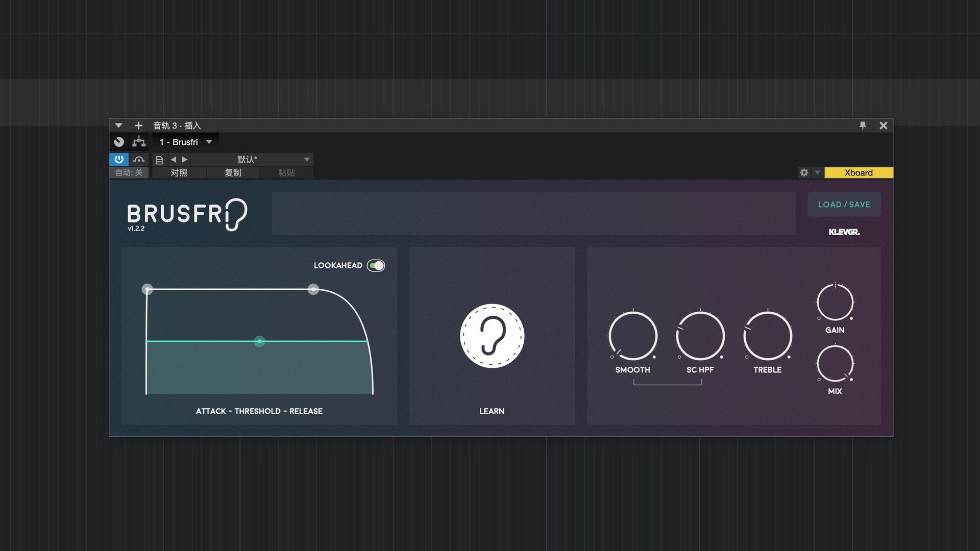The height and width of the screenshot is (551, 980).
Task: Click the KLEVGR. brand logo
Action: coord(844,232)
